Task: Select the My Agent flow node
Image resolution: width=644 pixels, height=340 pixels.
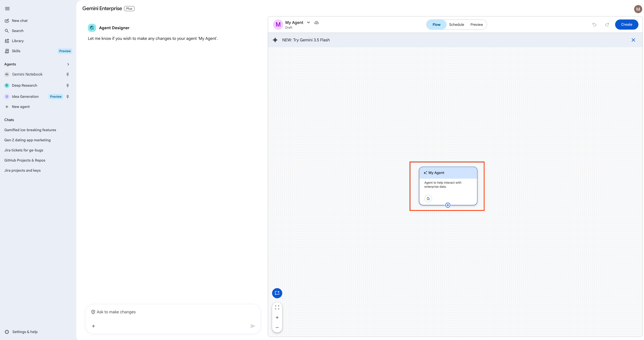Action: pyautogui.click(x=448, y=186)
